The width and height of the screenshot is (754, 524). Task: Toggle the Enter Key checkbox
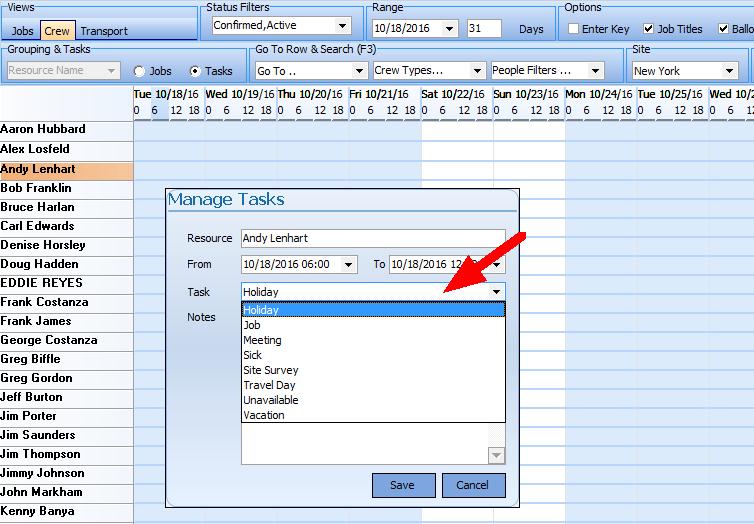573,29
